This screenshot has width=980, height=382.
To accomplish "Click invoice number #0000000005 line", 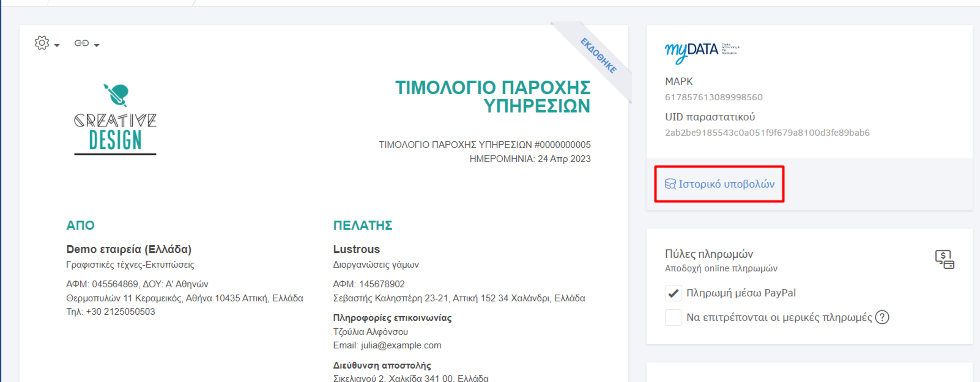I will coord(485,145).
